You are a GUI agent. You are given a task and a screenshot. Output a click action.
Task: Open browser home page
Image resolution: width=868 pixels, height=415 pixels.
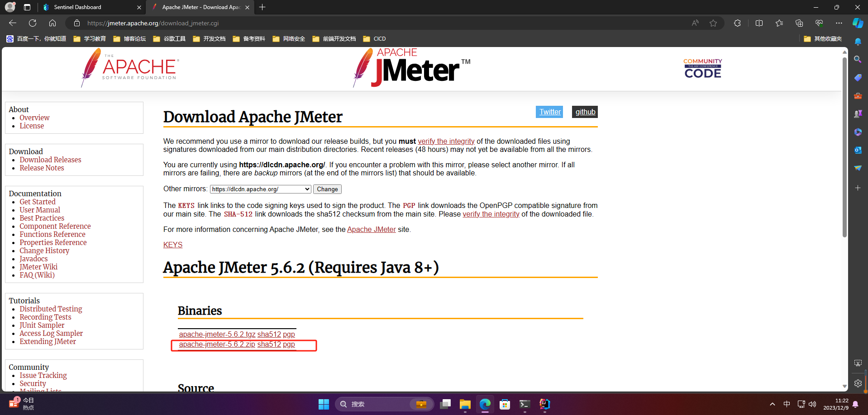click(52, 23)
